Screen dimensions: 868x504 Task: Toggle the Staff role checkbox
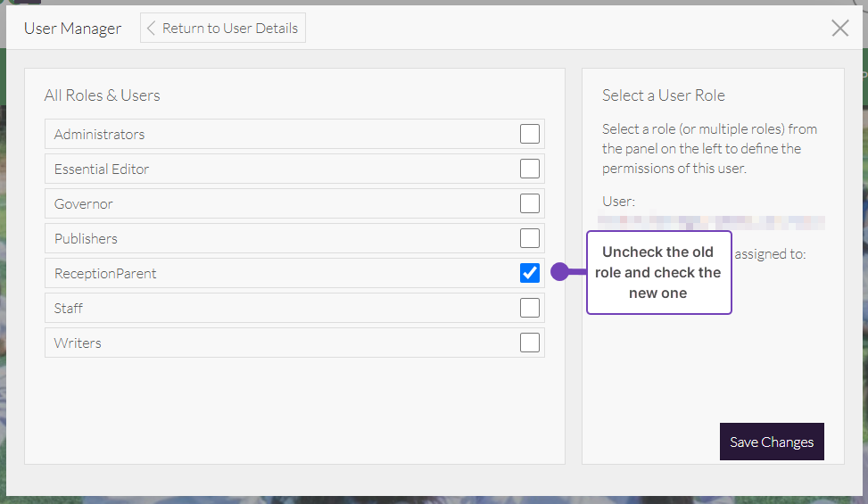tap(530, 308)
